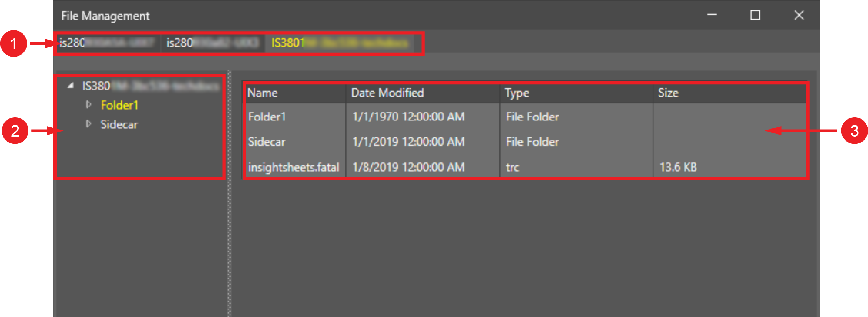This screenshot has height=317, width=868.
Task: Sort files by the Name column header
Action: [262, 93]
